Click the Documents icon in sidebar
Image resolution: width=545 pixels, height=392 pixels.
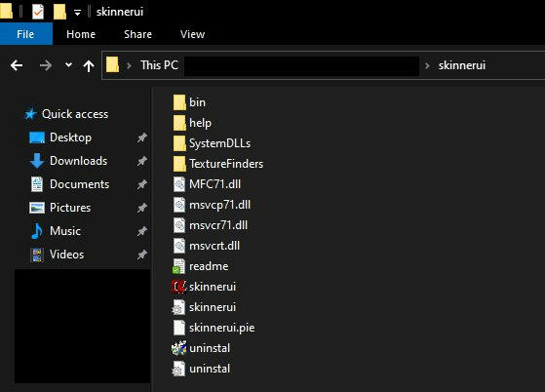coord(37,184)
